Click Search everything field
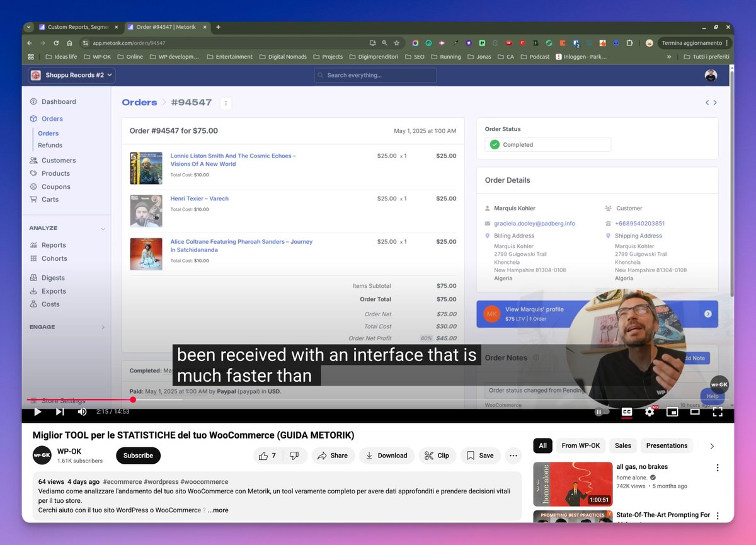 tap(375, 75)
